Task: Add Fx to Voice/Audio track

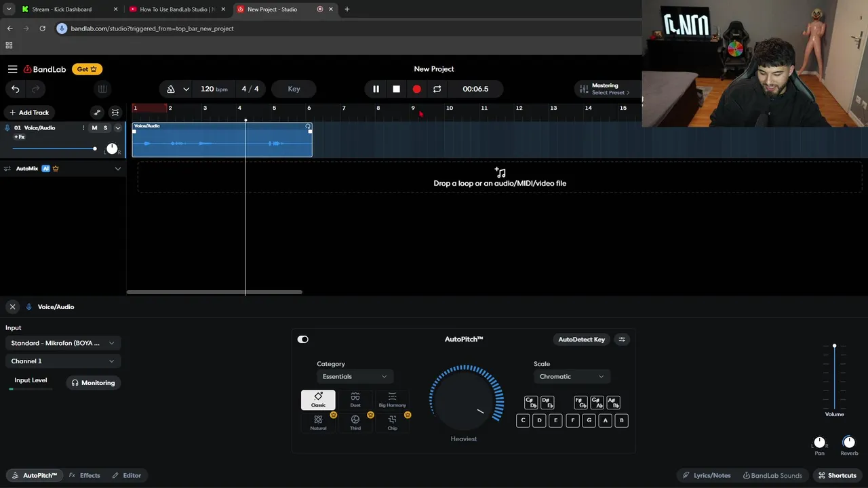Action: point(20,137)
